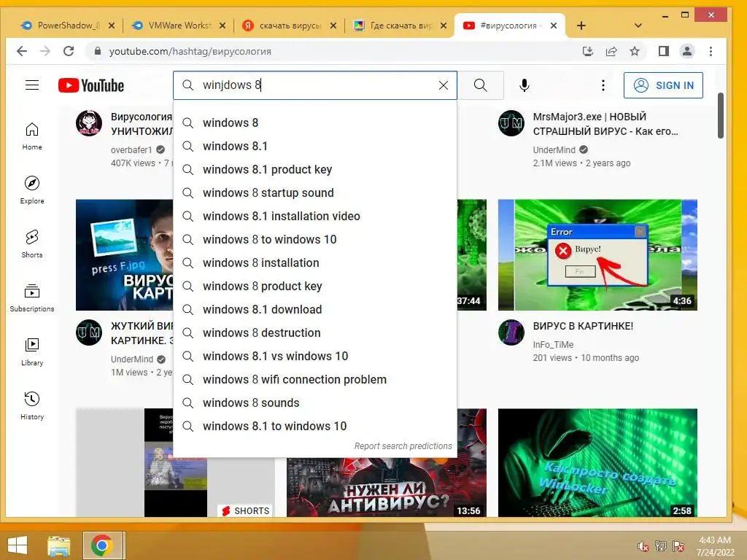
Task: Clear search text with the X icon
Action: point(443,85)
